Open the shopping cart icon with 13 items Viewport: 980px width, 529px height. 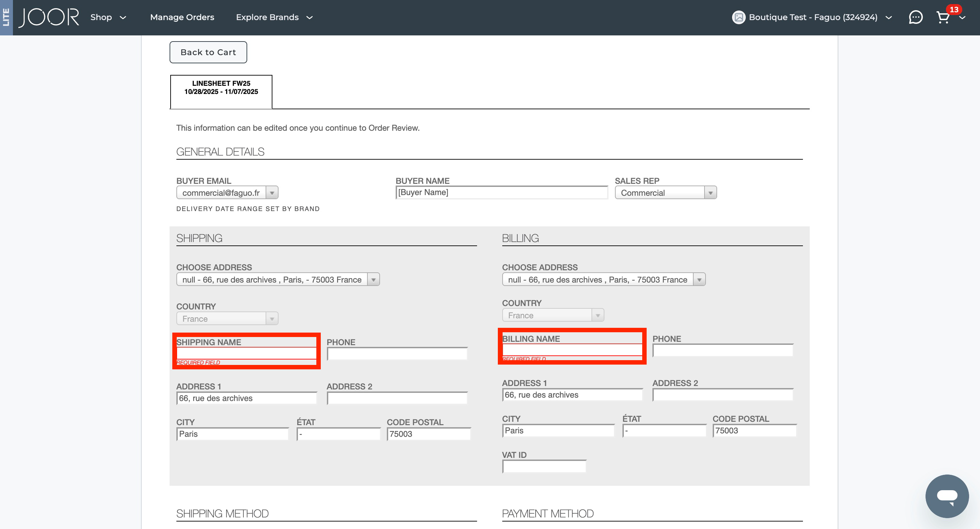(x=943, y=17)
